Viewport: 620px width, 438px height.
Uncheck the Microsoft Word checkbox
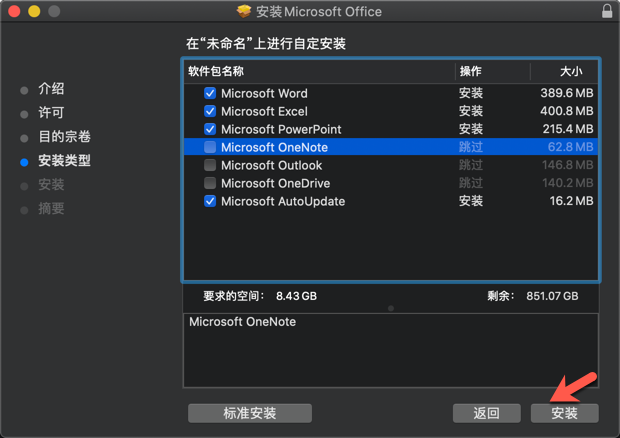210,93
